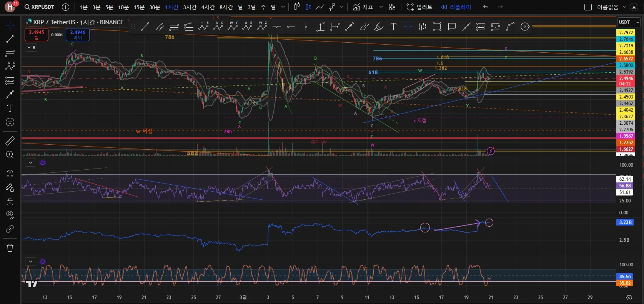Start 리플레이 bar replay mode
The image size is (644, 304).
(456, 7)
